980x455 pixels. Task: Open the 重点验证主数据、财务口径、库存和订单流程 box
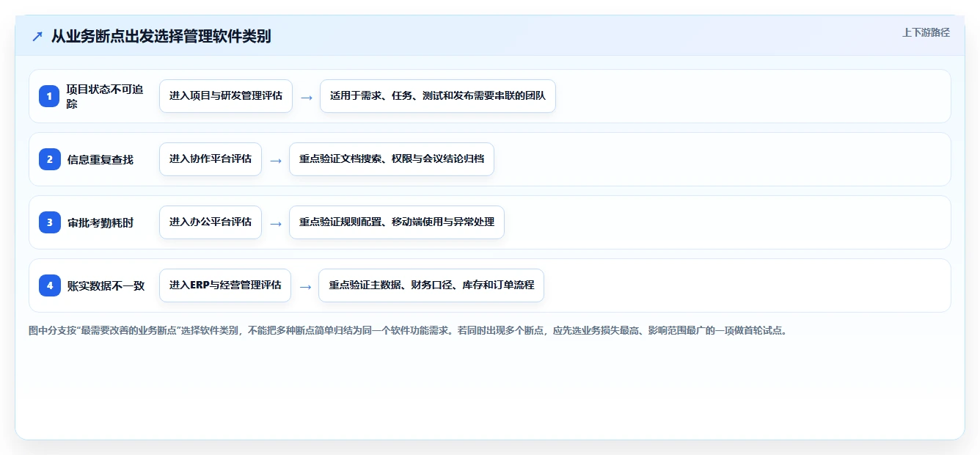[431, 285]
